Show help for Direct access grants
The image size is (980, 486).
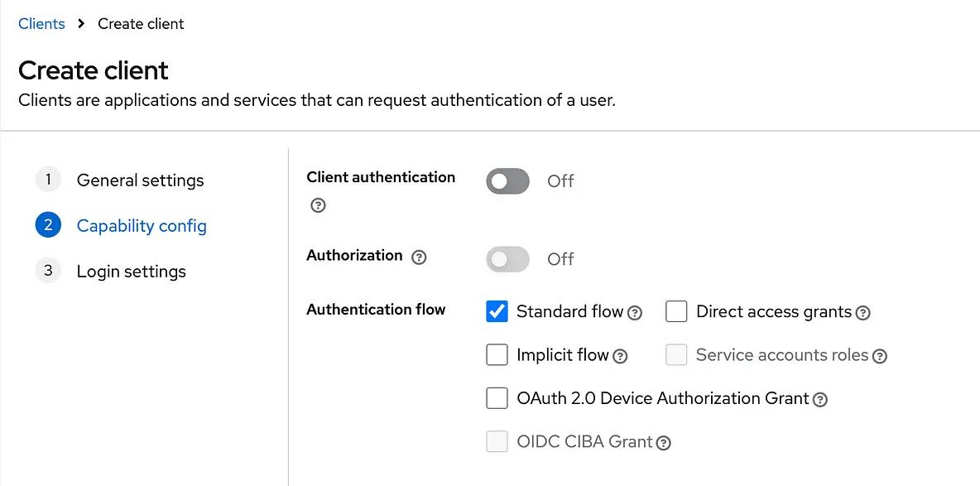coord(863,313)
